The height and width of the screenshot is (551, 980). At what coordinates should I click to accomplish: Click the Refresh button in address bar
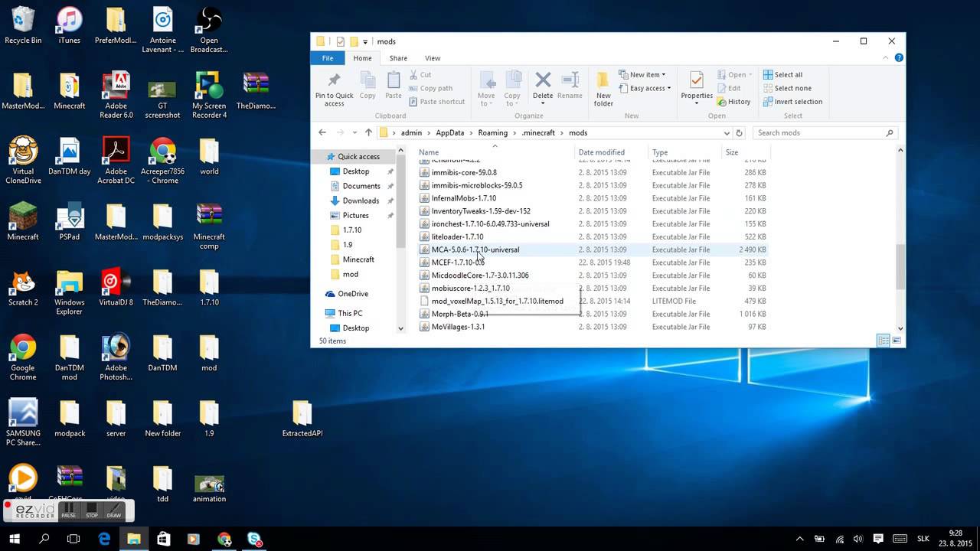(x=740, y=133)
